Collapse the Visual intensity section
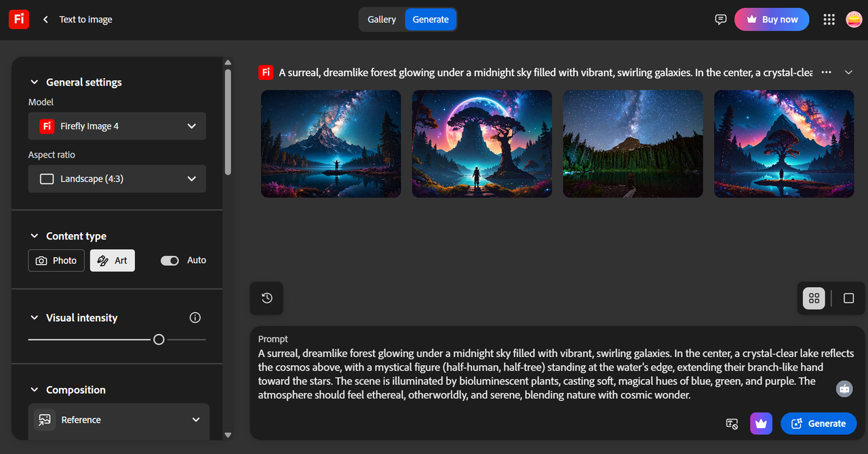Image resolution: width=868 pixels, height=454 pixels. coord(34,318)
